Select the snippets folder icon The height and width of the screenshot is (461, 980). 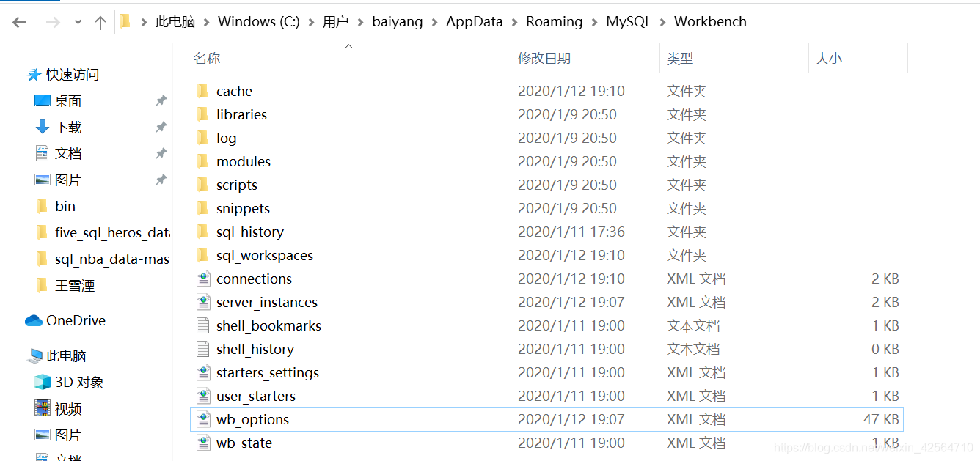coord(203,208)
